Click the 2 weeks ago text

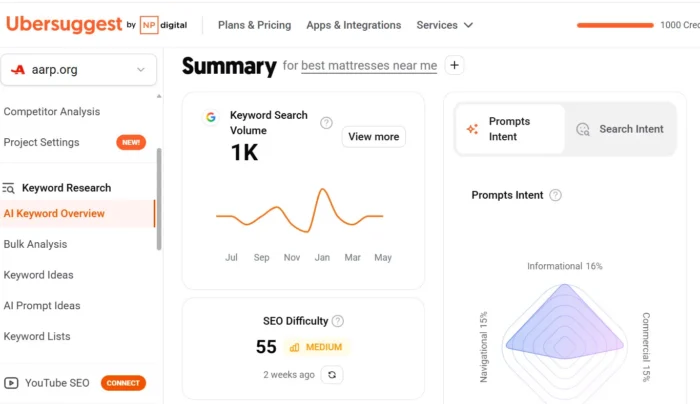(289, 375)
